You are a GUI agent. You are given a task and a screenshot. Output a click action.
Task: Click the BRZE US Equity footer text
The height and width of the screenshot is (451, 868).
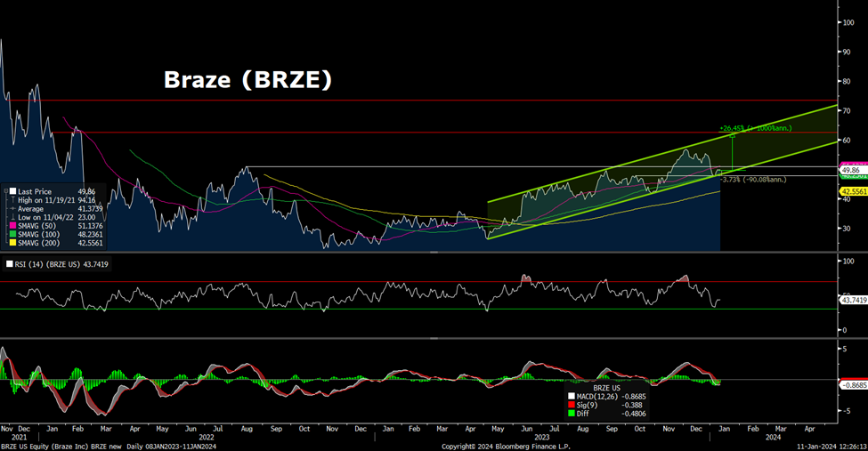(109, 447)
